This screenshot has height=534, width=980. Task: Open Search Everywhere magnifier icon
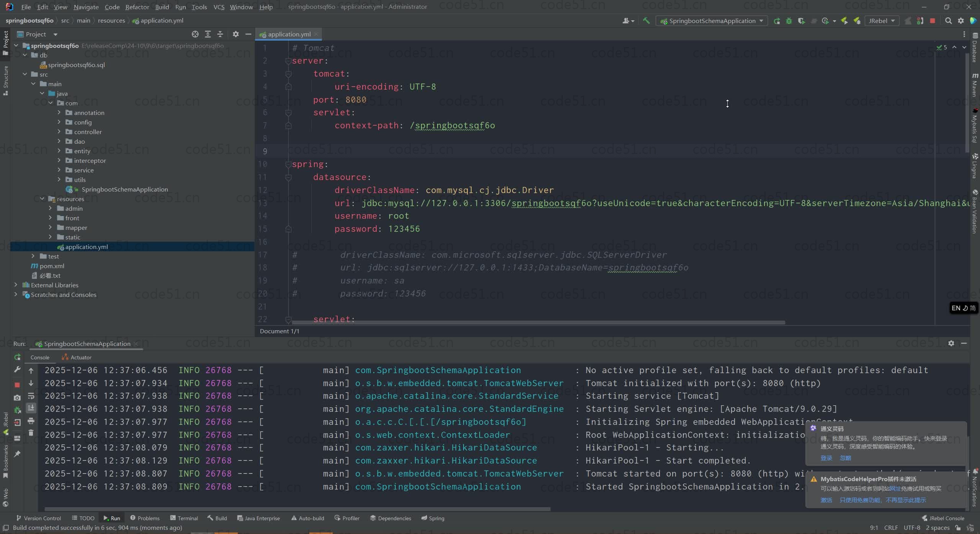click(x=948, y=21)
